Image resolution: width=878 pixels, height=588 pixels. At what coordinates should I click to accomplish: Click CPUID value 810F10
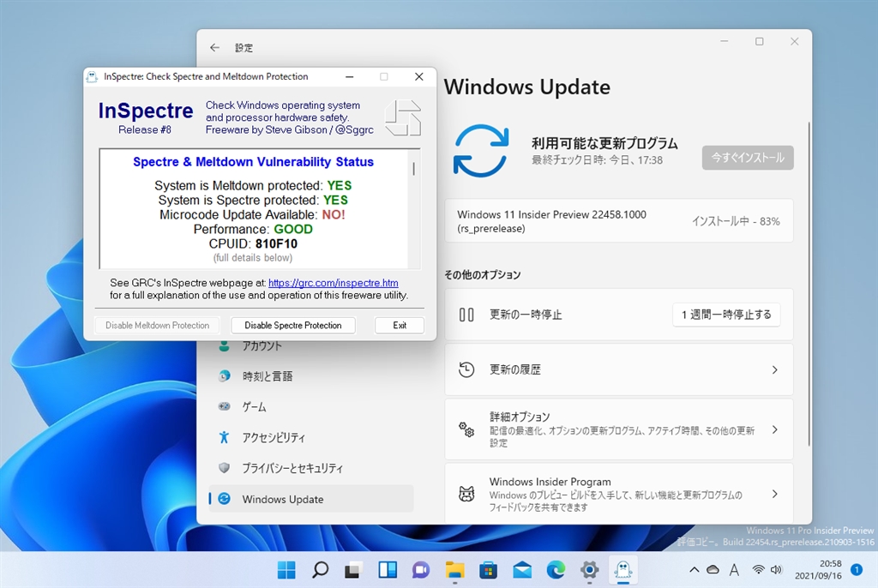[276, 243]
